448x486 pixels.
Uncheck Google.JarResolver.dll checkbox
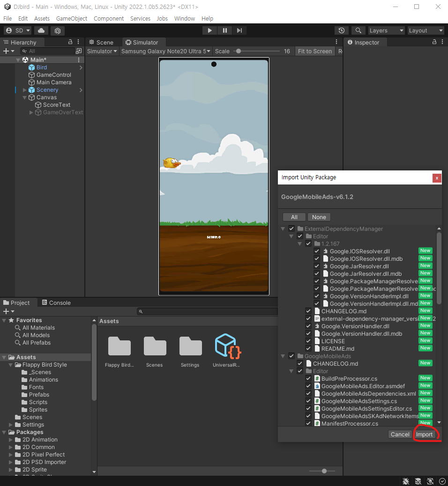[316, 266]
